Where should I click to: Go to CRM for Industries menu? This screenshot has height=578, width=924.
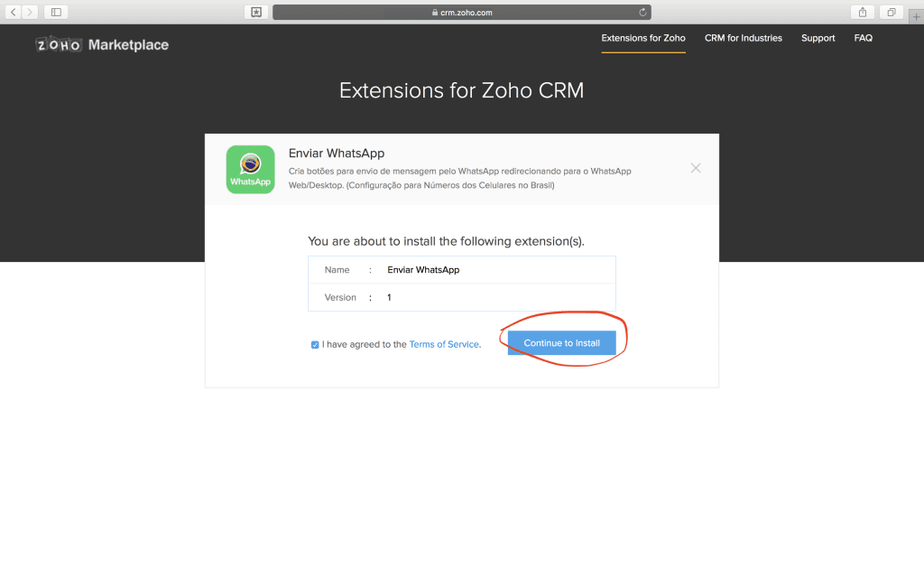743,38
